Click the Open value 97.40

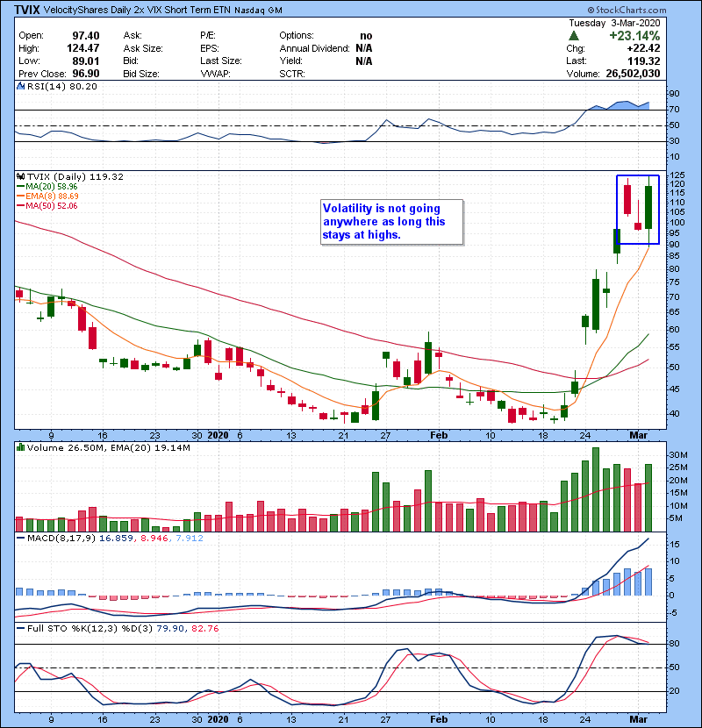(x=85, y=36)
